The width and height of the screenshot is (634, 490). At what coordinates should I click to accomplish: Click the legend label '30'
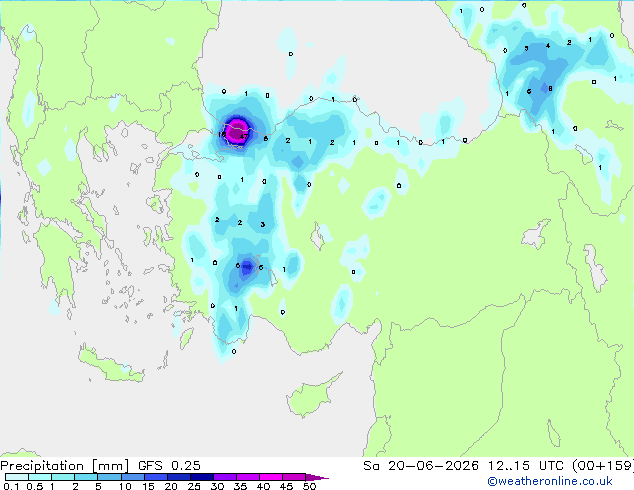click(x=217, y=486)
